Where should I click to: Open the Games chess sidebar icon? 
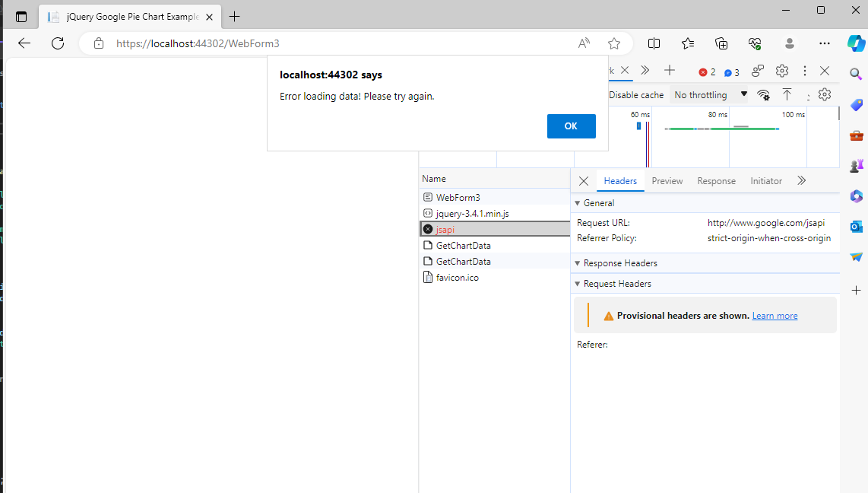tap(856, 165)
